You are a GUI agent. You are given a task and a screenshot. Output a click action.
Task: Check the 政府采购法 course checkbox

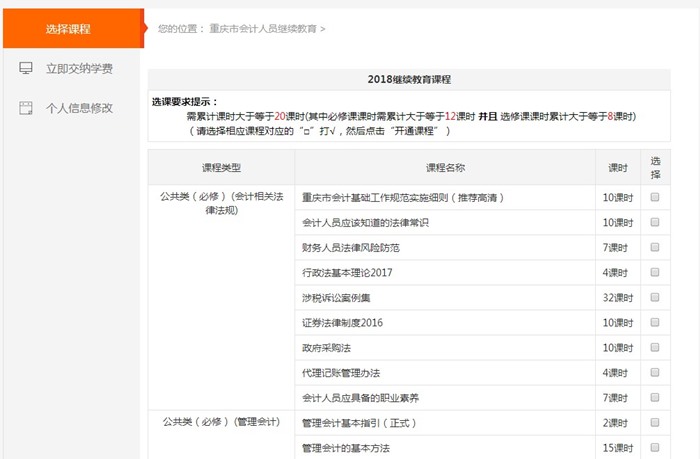(x=655, y=347)
